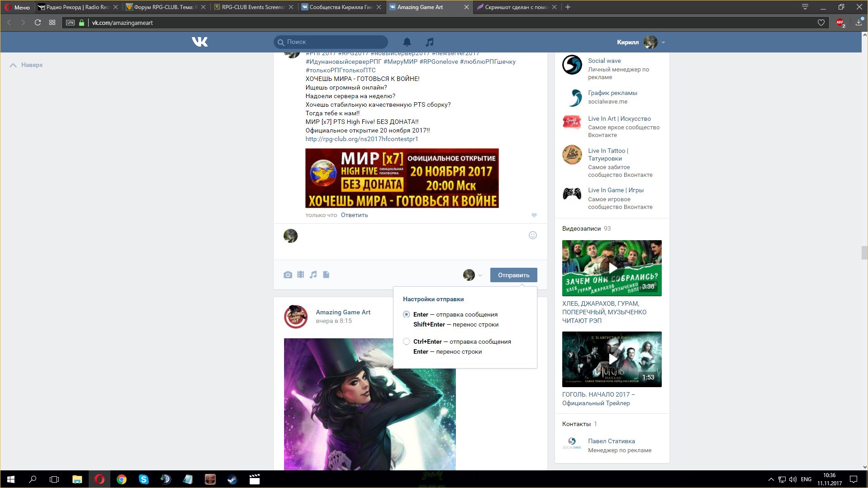Select Enter sends message option
Screen dimensions: 868x488
pos(406,314)
